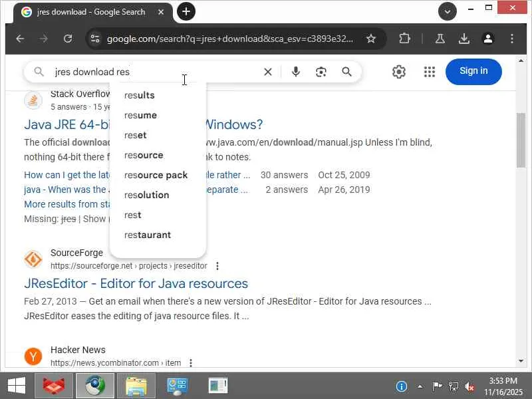This screenshot has width=532, height=399.
Task: Click the Stack Overflow site logo
Action: (x=33, y=100)
